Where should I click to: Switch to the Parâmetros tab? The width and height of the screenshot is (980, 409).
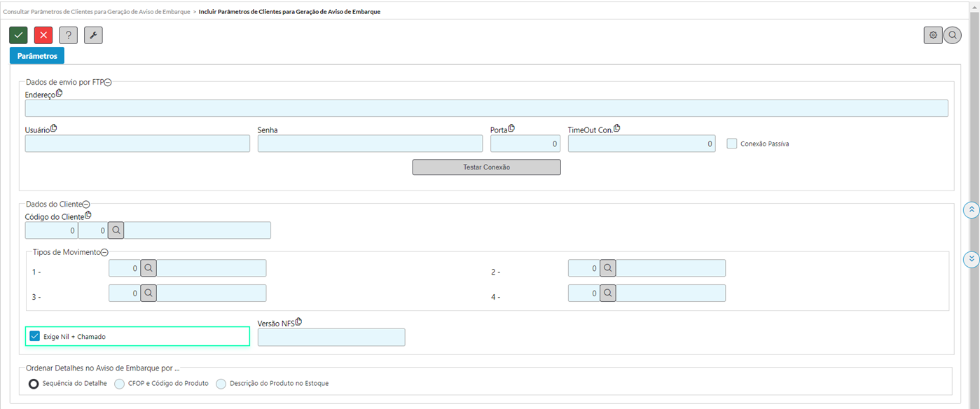pyautogui.click(x=37, y=56)
